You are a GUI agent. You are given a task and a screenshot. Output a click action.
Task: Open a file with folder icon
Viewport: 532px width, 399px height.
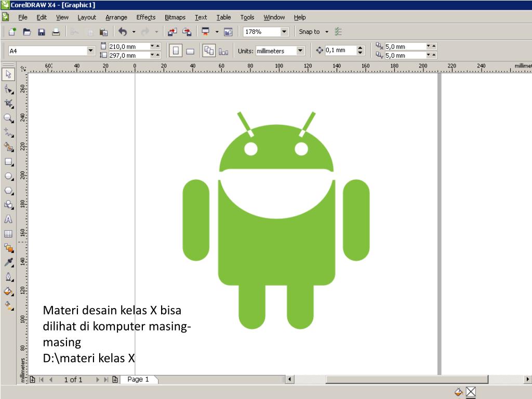pyautogui.click(x=27, y=32)
